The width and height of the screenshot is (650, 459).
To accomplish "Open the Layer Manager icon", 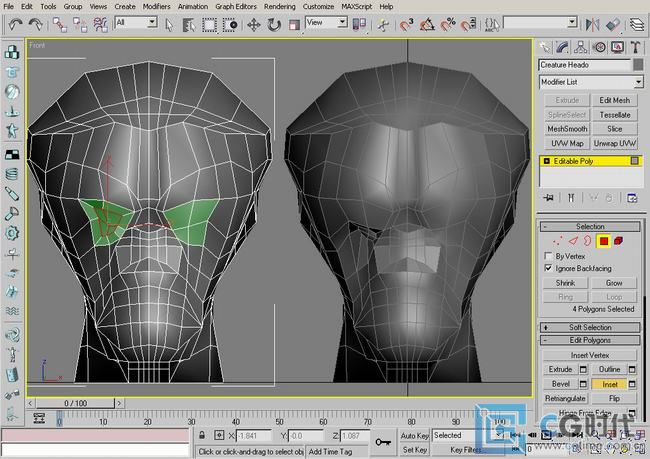I will 637,24.
